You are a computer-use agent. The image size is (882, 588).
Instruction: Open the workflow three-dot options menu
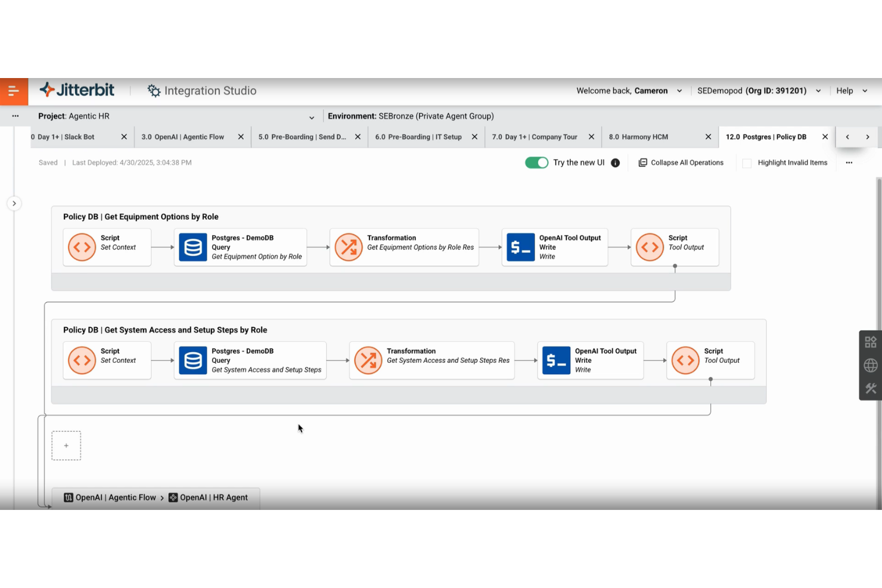[849, 163]
